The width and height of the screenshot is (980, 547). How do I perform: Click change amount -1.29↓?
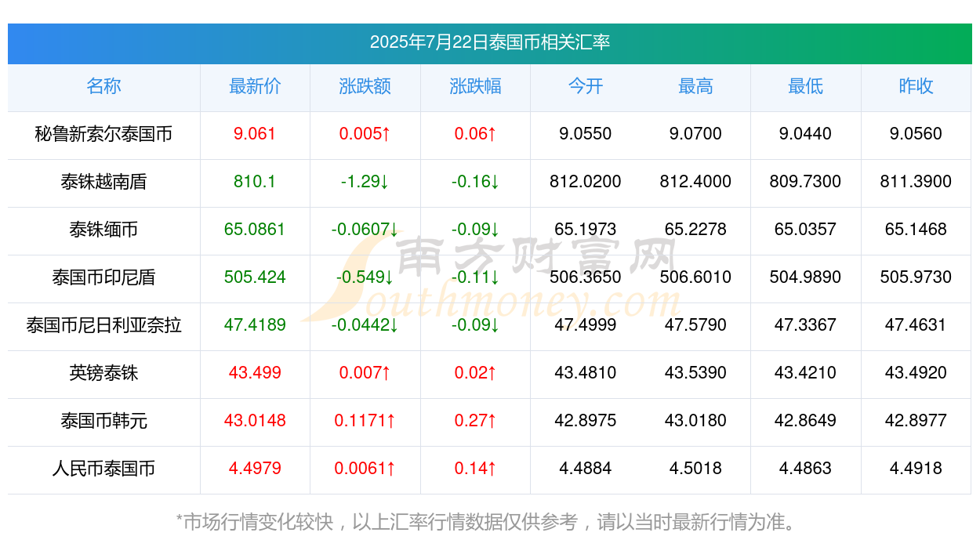point(365,182)
